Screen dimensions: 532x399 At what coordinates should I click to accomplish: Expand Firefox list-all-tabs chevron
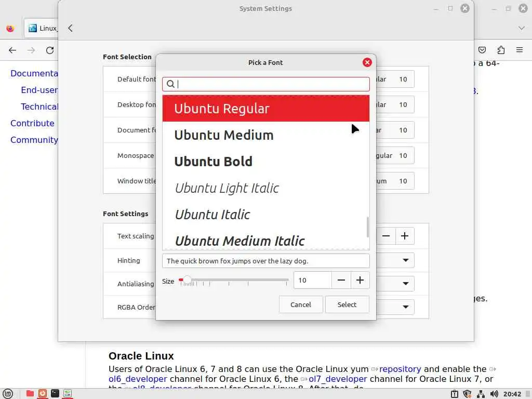(522, 28)
